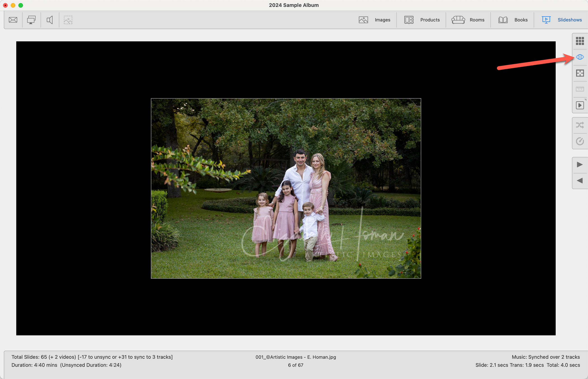Expand the play slideshow options button
The height and width of the screenshot is (379, 588).
[580, 105]
